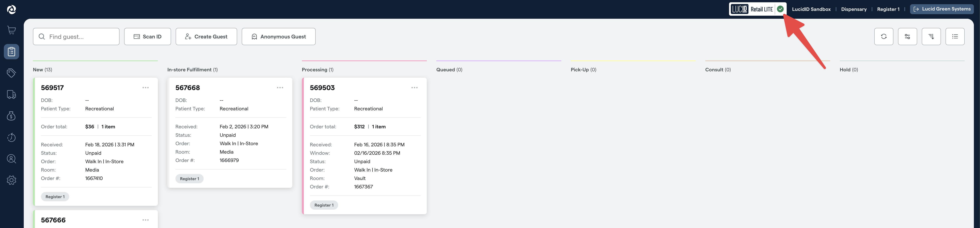Open the money bag sales icon
The width and height of the screenshot is (980, 228).
(11, 116)
